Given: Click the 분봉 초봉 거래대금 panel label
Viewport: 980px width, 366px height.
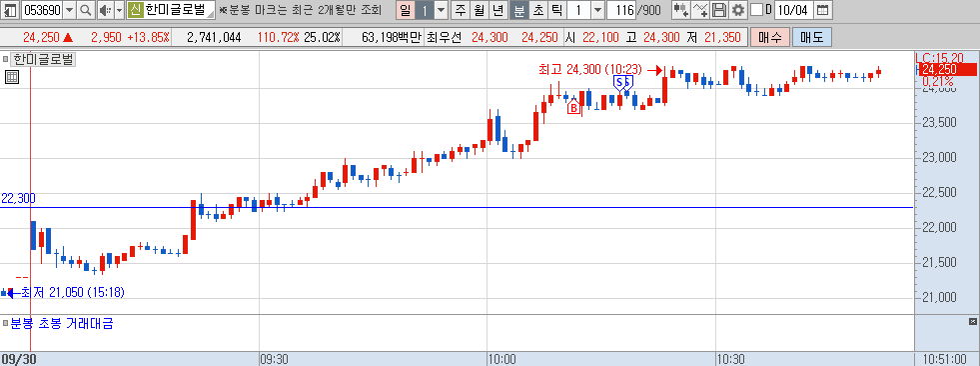Looking at the screenshot, I should [x=62, y=323].
